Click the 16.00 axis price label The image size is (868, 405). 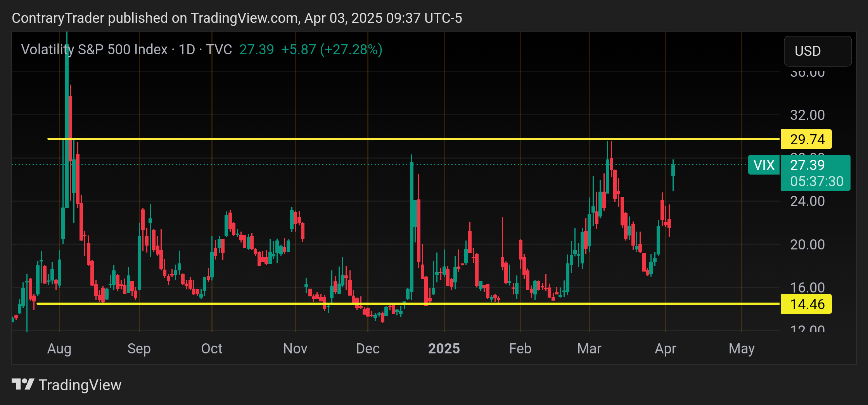point(807,287)
